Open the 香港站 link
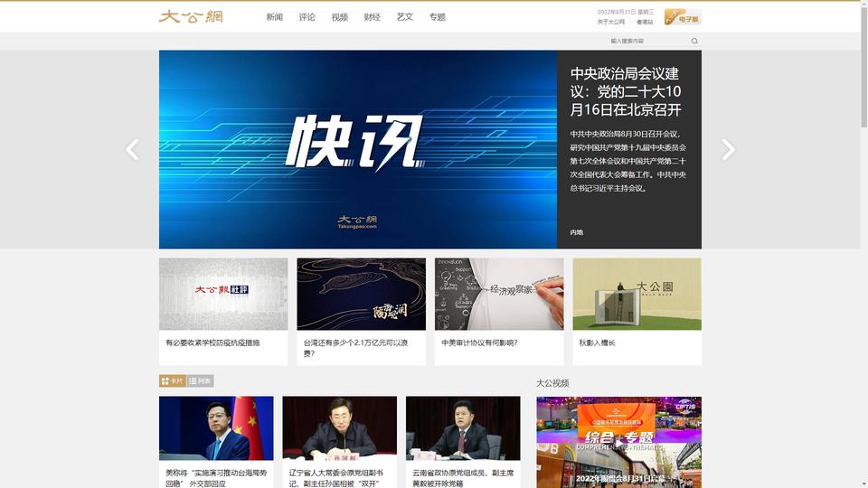This screenshot has width=868, height=488. point(645,22)
